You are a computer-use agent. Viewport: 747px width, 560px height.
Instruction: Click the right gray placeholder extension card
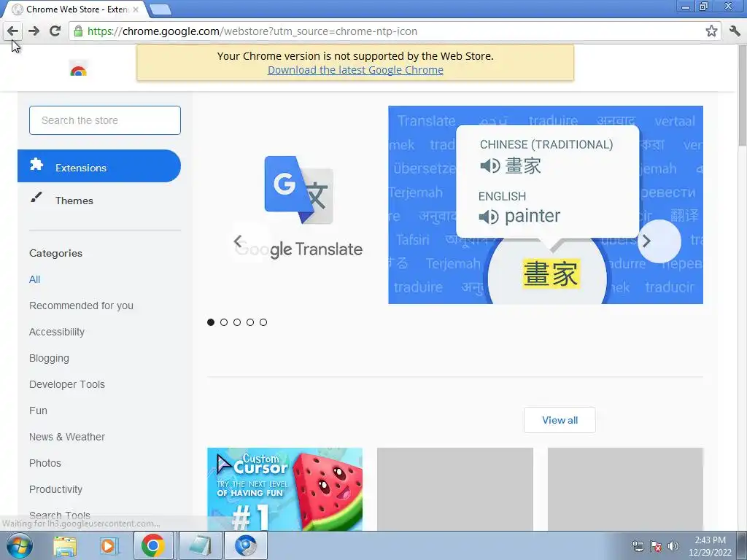click(625, 489)
